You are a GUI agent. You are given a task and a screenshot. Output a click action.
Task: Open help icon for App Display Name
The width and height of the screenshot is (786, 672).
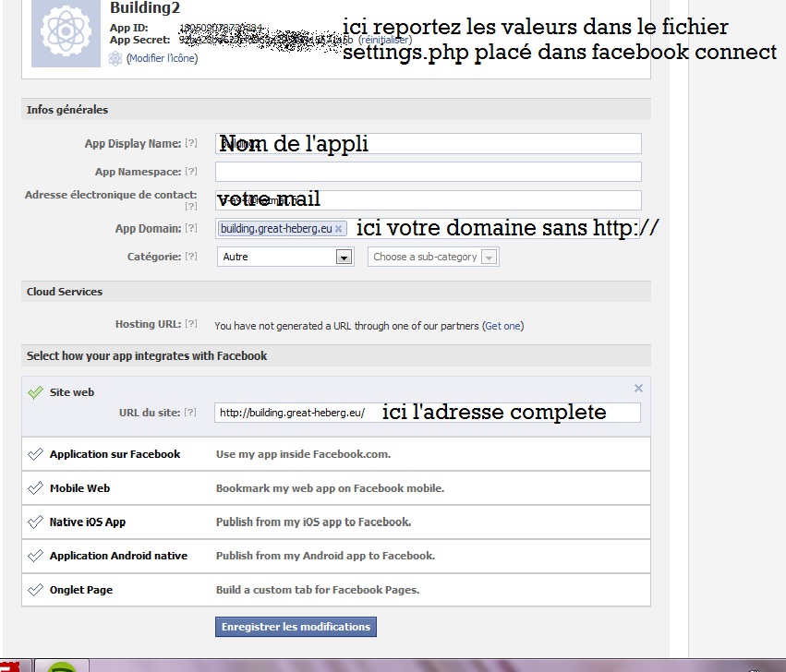pyautogui.click(x=191, y=143)
